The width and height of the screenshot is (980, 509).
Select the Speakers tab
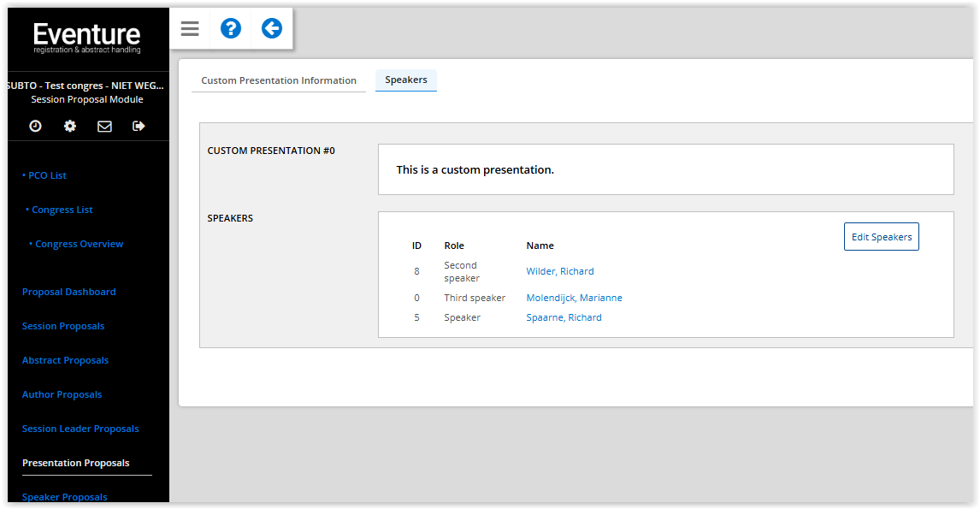pyautogui.click(x=406, y=80)
